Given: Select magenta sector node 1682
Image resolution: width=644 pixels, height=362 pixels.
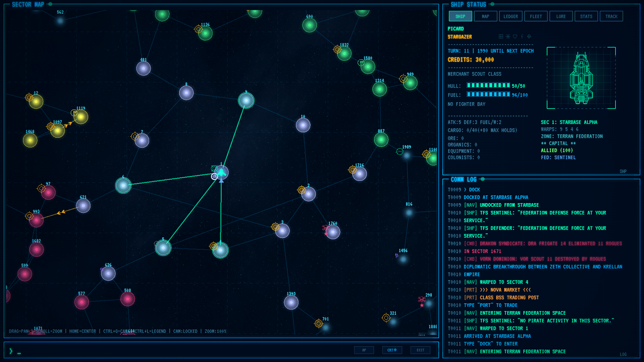Looking at the screenshot, I should click(x=36, y=249).
